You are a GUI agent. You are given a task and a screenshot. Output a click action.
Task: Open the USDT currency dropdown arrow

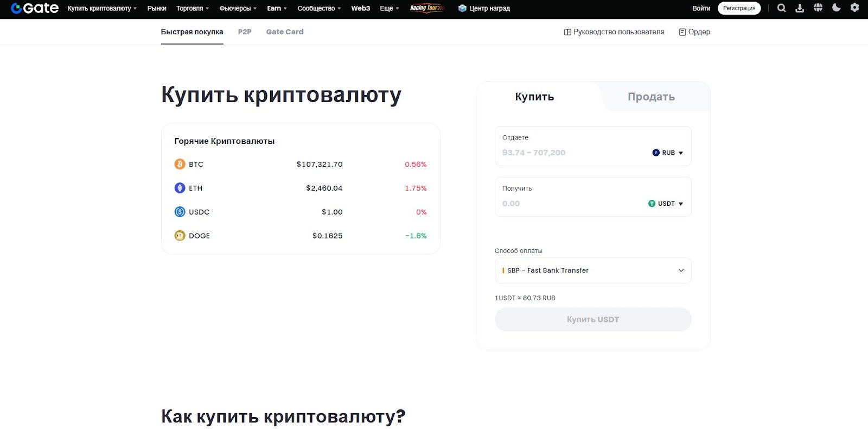tap(681, 204)
